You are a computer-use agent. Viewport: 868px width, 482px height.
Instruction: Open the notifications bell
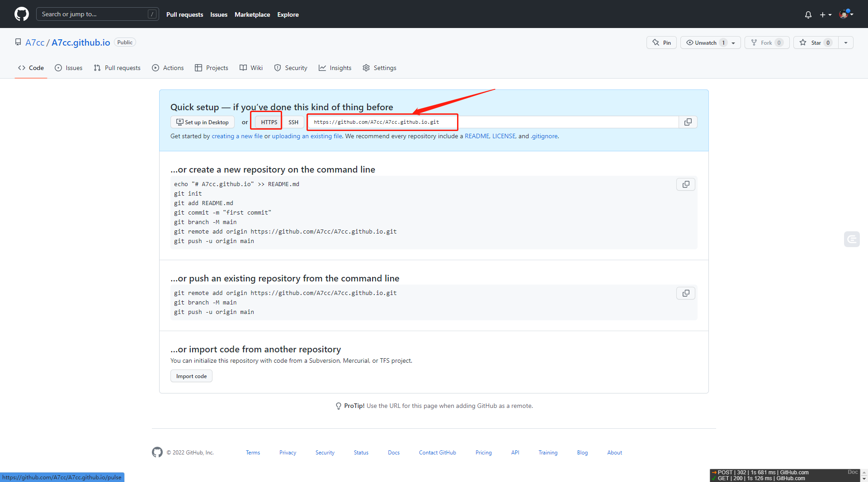[x=808, y=14]
